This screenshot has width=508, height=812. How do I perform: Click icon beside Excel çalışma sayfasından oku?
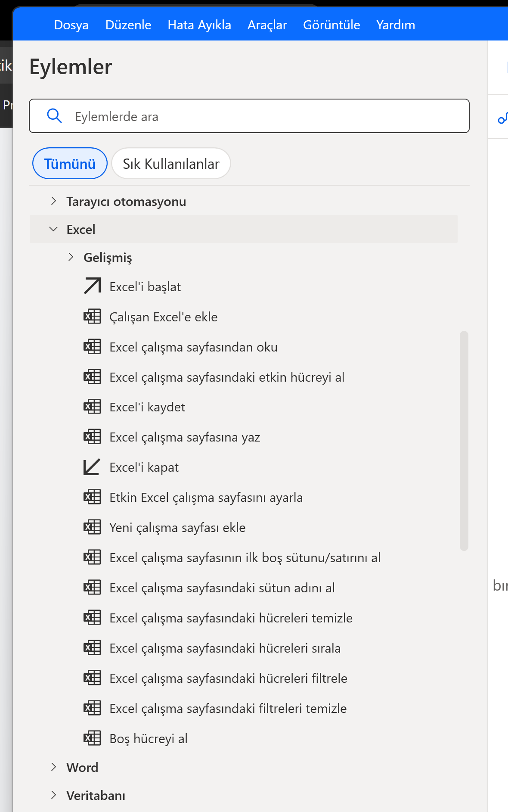click(92, 347)
